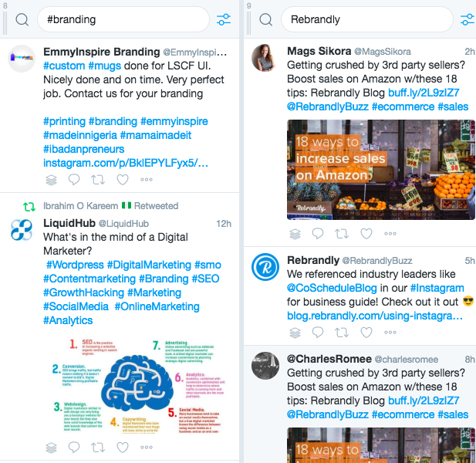The image size is (476, 463).
Task: Open LiquidHub profile name
Action: click(x=69, y=223)
